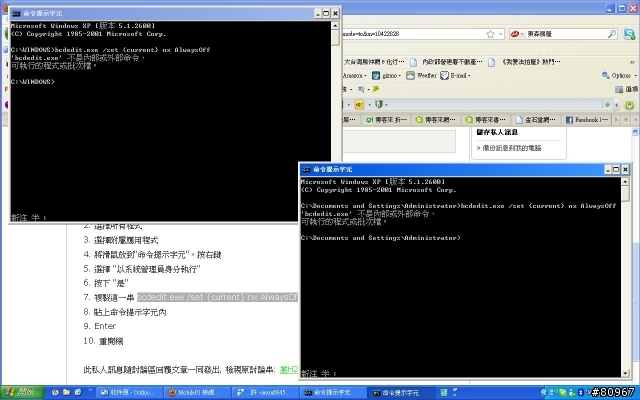This screenshot has width=640, height=400.
Task: Open the 大台灣房仲網 bookmark
Action: coord(374,62)
